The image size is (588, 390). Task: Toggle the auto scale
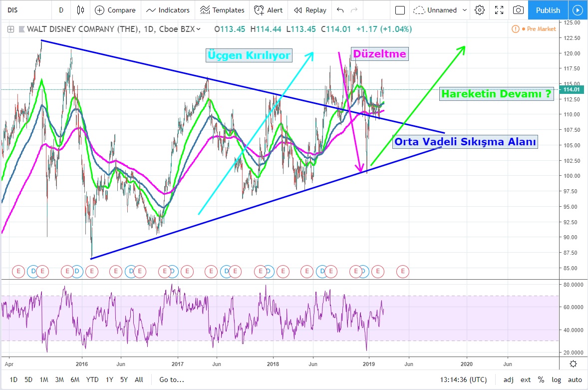(575, 380)
